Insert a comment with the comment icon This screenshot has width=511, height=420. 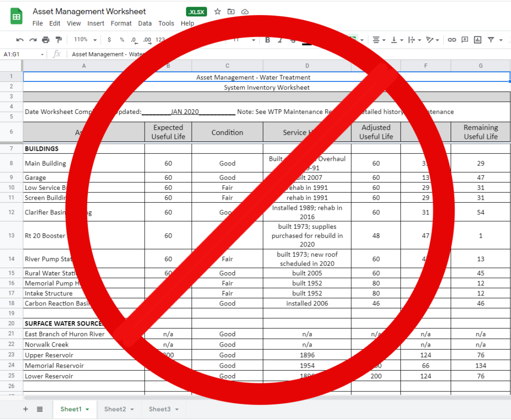(465, 39)
